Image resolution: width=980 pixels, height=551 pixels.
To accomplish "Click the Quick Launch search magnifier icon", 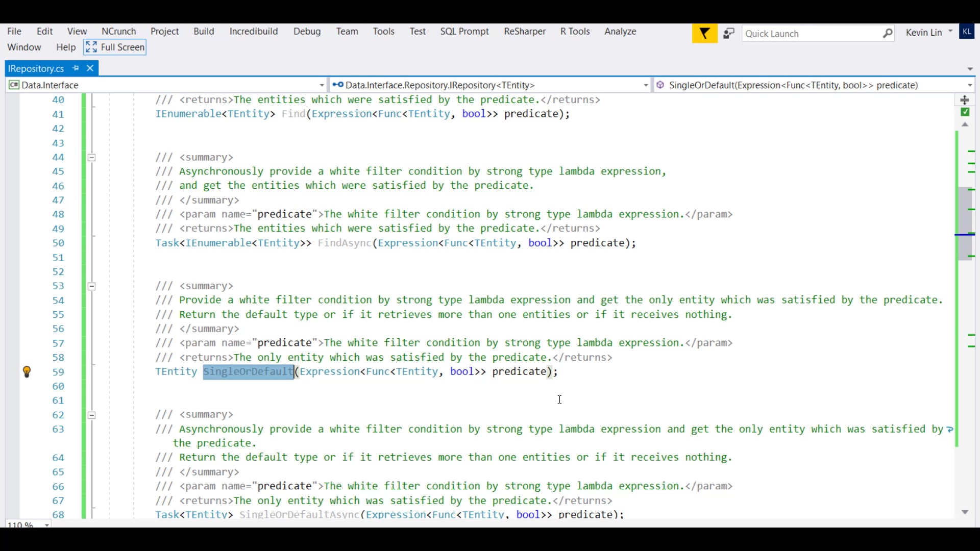I will tap(888, 33).
